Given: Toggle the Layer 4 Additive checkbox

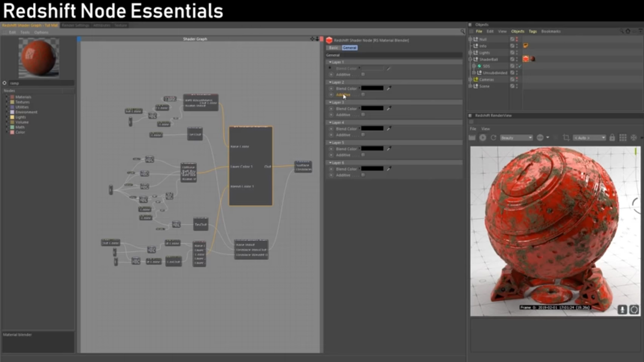Looking at the screenshot, I should [363, 135].
